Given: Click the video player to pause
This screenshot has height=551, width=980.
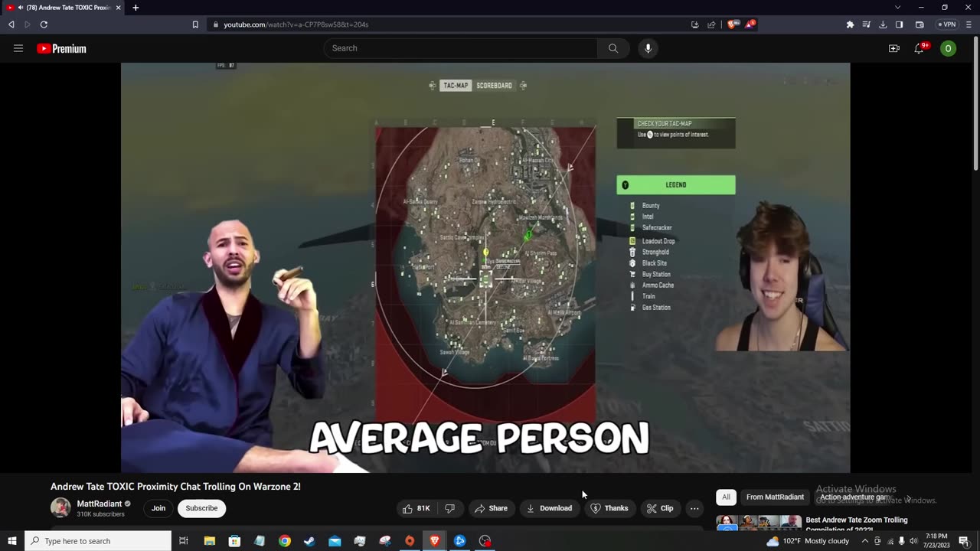Looking at the screenshot, I should 485,268.
